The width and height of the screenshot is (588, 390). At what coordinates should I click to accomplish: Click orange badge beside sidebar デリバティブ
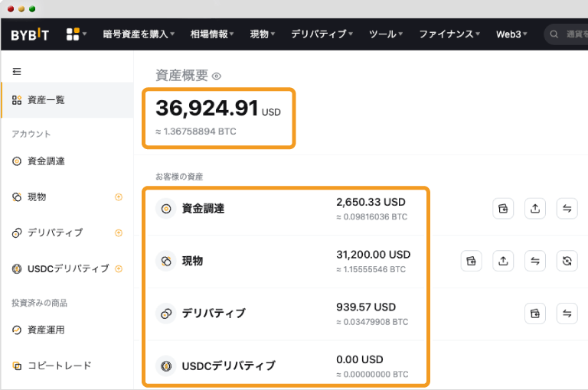pos(119,233)
